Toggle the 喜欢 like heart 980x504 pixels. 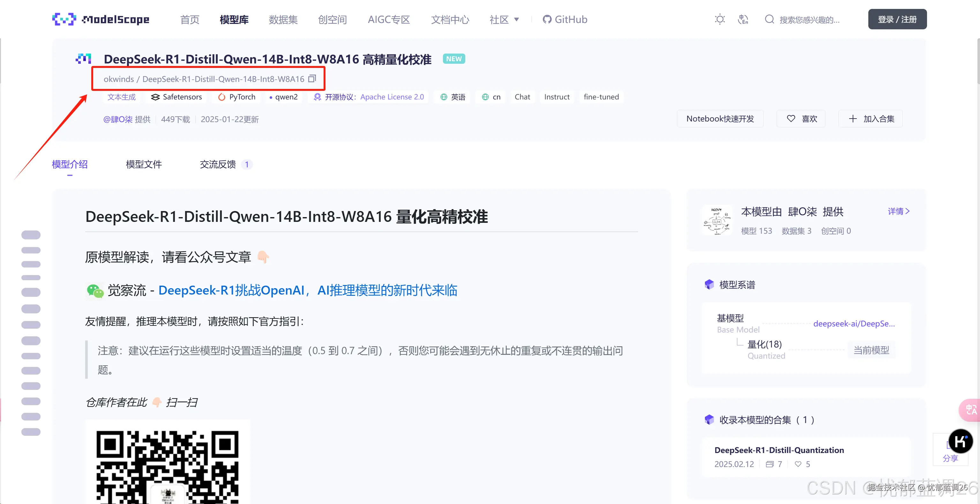pyautogui.click(x=791, y=118)
